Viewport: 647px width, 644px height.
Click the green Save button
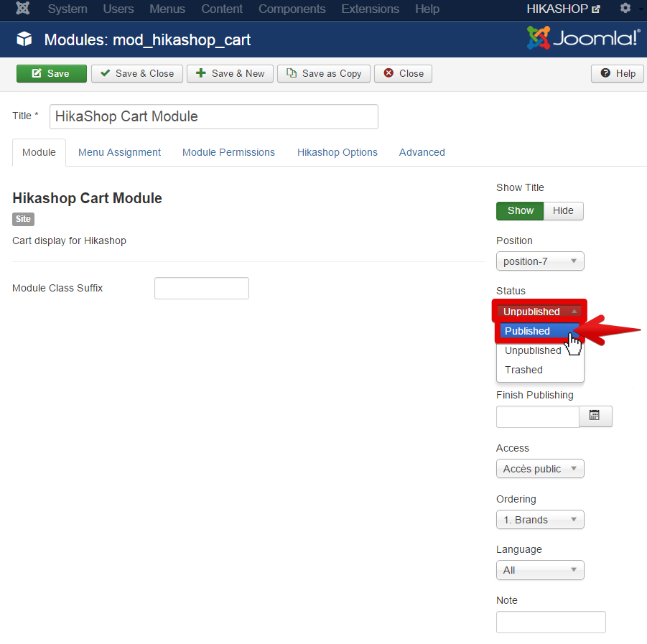click(x=52, y=73)
